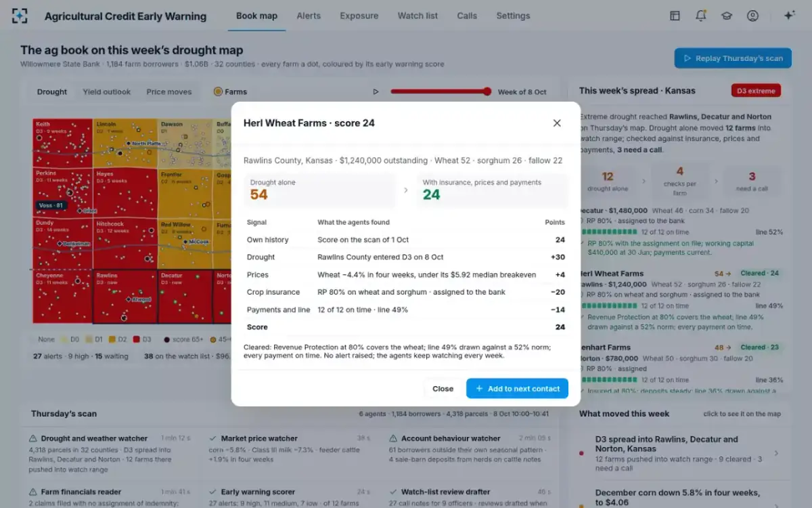Open the user account icon
The image size is (812, 508).
point(752,16)
